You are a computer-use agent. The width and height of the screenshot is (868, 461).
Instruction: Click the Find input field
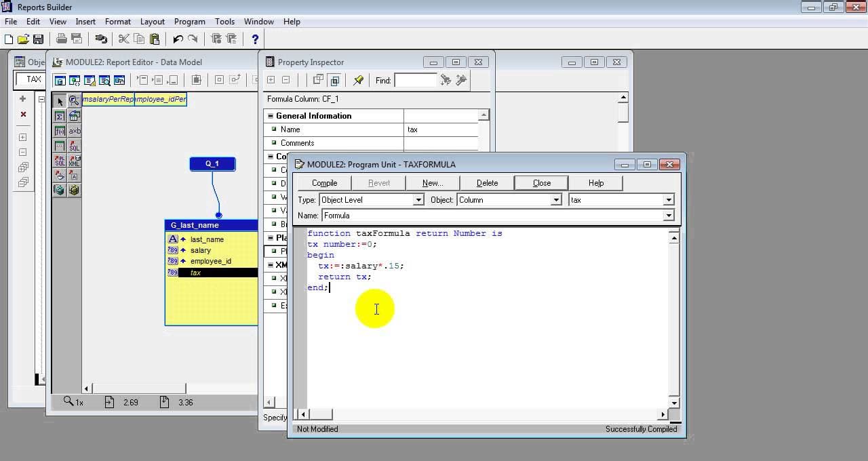[415, 81]
